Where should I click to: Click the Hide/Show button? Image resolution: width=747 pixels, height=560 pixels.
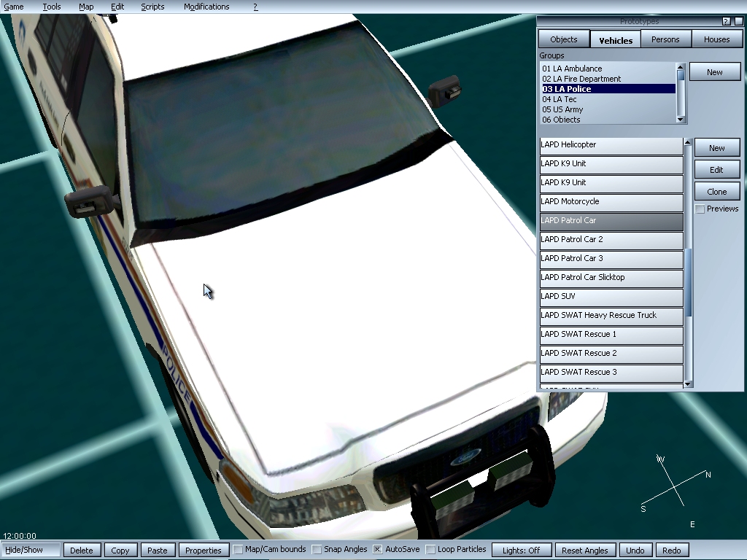31,550
